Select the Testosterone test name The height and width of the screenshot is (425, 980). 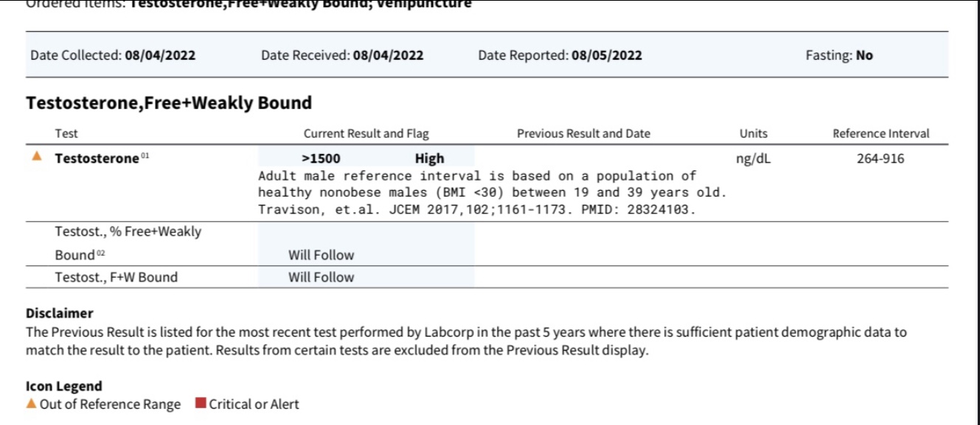point(97,158)
